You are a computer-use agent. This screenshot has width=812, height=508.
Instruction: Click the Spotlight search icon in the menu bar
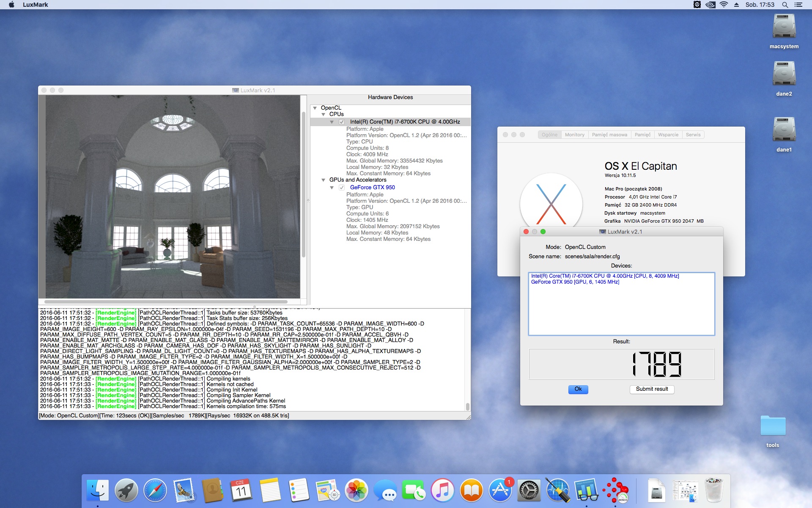pos(785,5)
